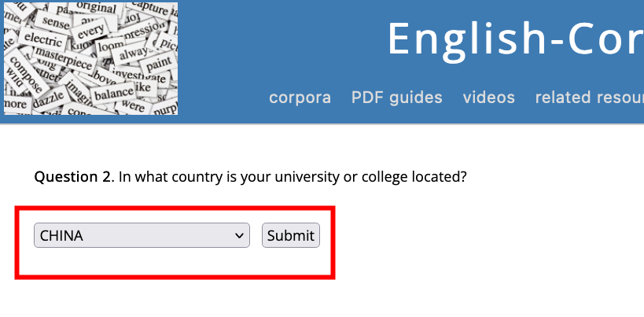Click the word "were" in the logo

[134, 106]
